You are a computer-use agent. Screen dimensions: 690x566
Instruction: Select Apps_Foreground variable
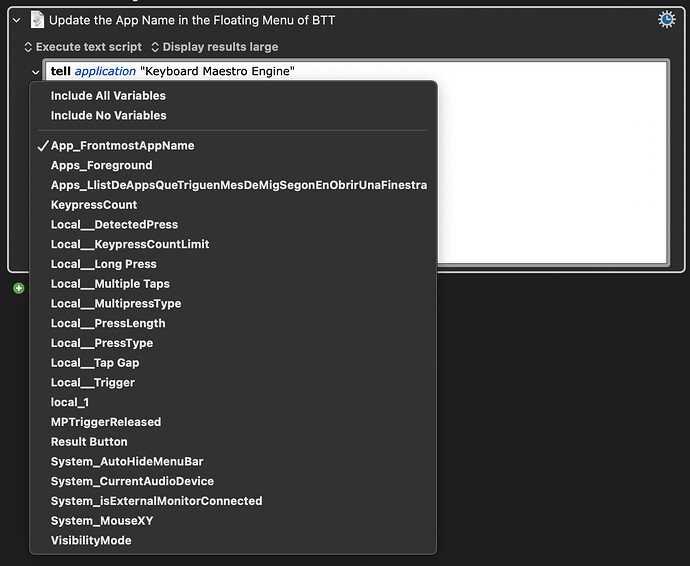click(x=233, y=165)
